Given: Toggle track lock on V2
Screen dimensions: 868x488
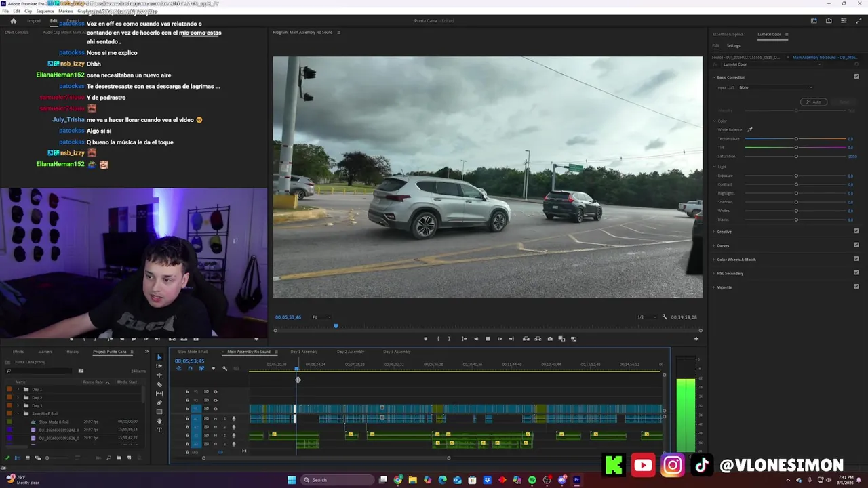Looking at the screenshot, I should [187, 400].
